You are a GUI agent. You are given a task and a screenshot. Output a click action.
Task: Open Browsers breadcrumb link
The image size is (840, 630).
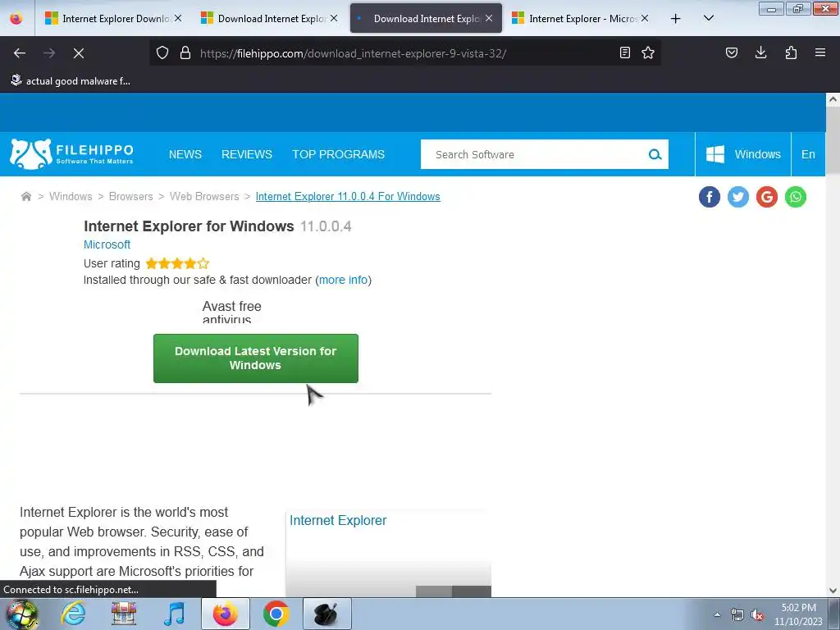(x=130, y=197)
